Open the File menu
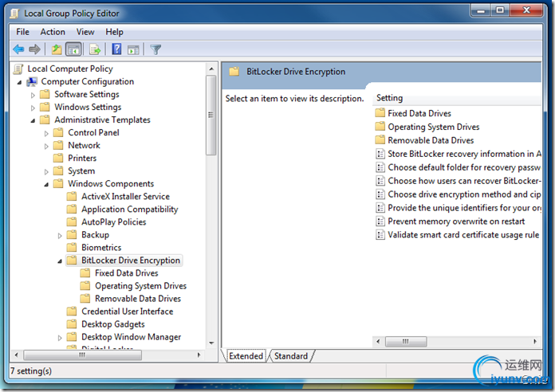Screen dimensions: 555x392 22,32
